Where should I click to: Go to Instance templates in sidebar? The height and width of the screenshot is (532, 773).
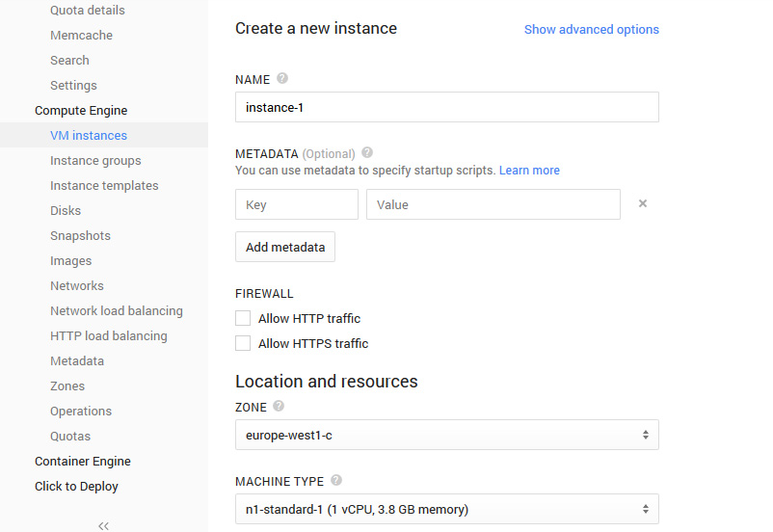104,186
